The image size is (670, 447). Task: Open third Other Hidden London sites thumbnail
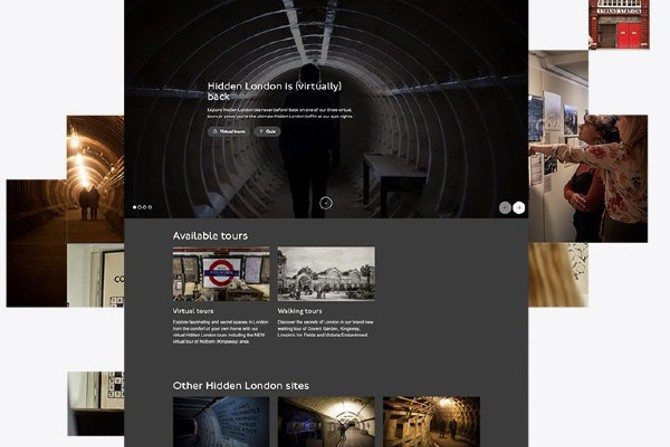(x=431, y=422)
